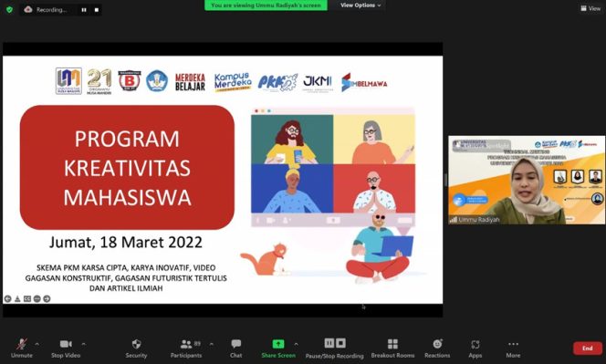Pause the cloud recording at top
This screenshot has height=364, width=606.
(84, 10)
